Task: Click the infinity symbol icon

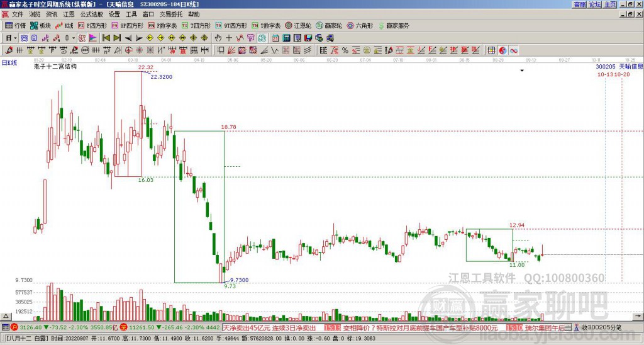Action: 514,50
